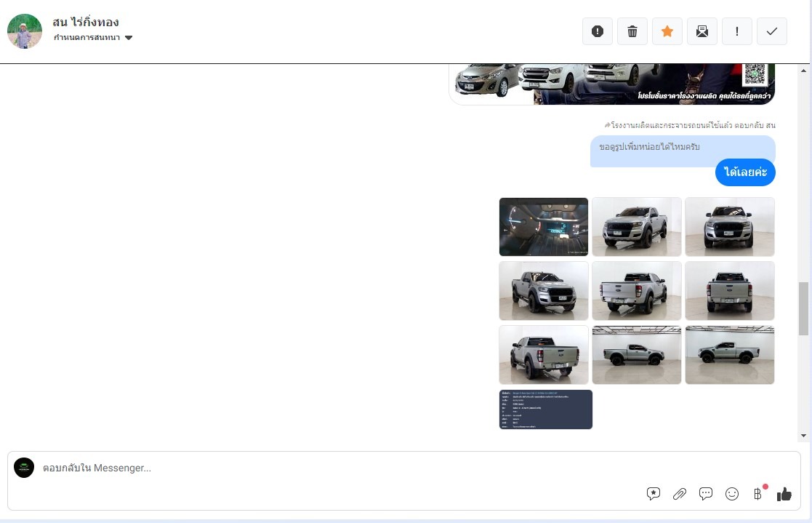
Task: Open the speech bubble quick-reply icon
Action: [x=706, y=494]
